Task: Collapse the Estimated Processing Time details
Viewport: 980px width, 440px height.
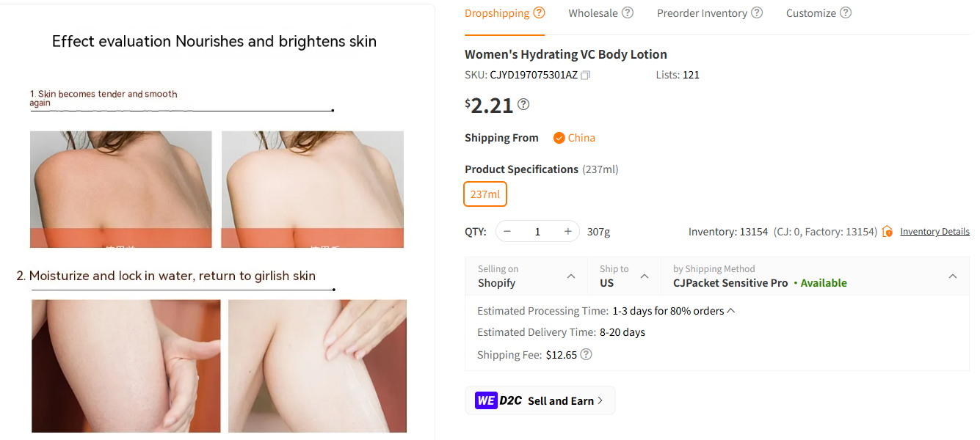Action: (730, 309)
